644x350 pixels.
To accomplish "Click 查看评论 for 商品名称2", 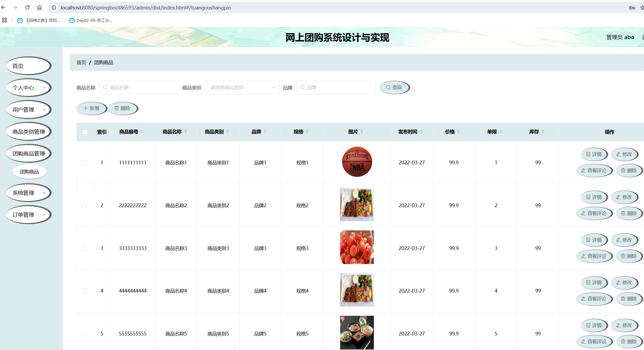I will [x=594, y=213].
